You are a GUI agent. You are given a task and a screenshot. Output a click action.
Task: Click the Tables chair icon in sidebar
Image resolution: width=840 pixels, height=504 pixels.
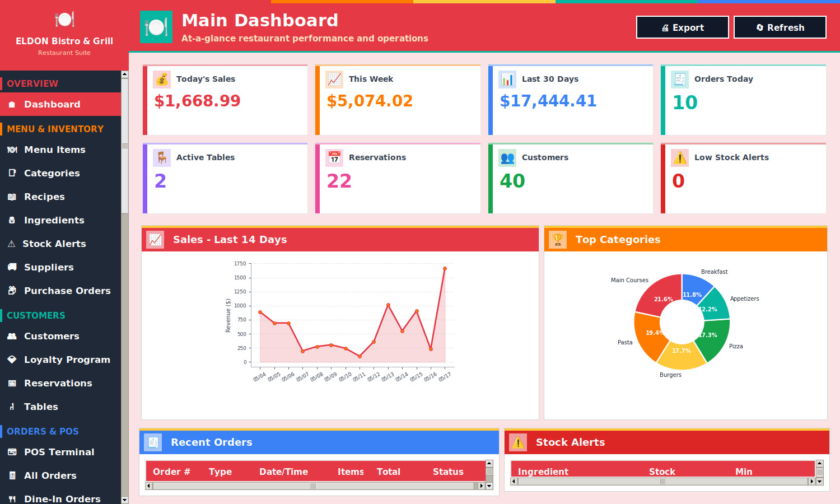click(12, 407)
